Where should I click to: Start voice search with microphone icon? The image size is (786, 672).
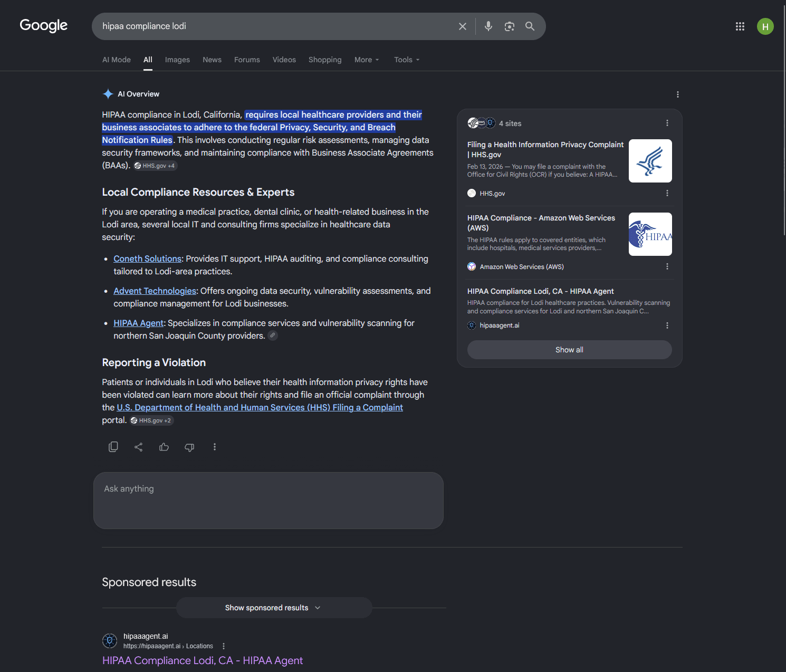click(x=488, y=26)
